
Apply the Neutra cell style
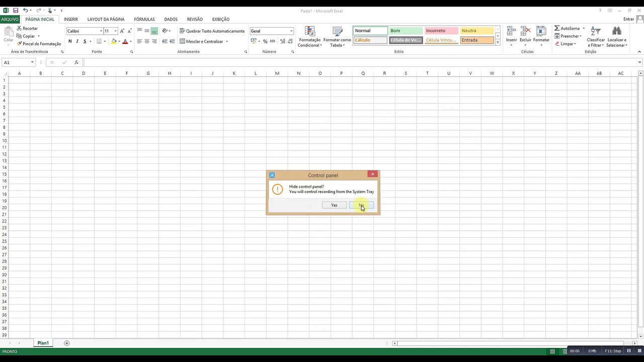tap(477, 31)
